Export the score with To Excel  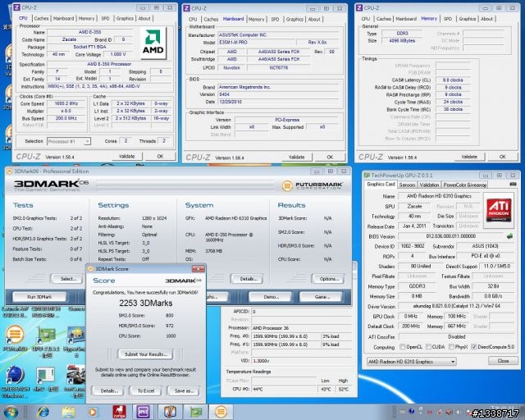[x=146, y=390]
